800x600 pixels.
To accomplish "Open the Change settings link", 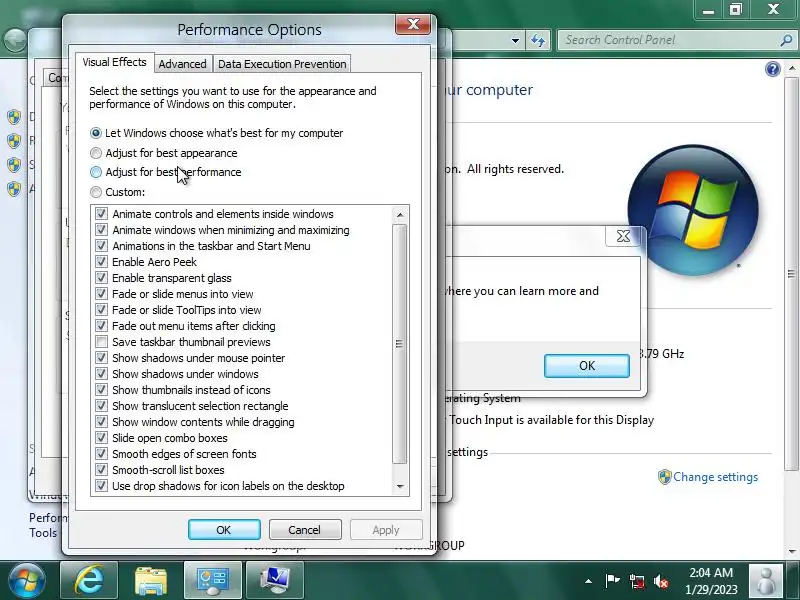I will pos(715,477).
